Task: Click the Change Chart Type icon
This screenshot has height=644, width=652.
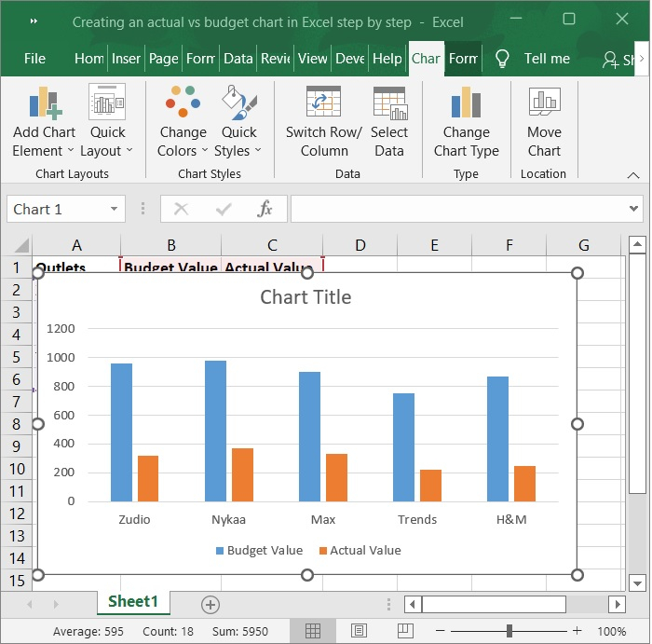Action: click(466, 103)
